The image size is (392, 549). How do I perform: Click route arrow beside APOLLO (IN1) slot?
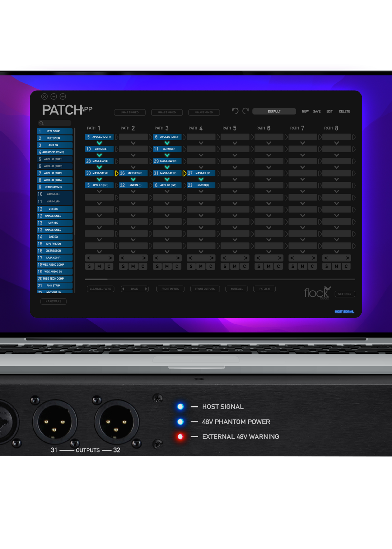[116, 185]
